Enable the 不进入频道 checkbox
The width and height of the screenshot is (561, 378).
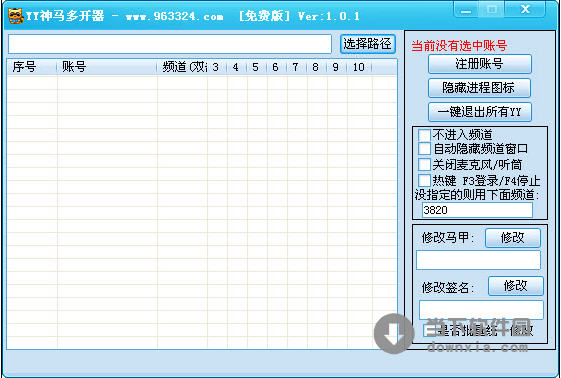click(424, 135)
